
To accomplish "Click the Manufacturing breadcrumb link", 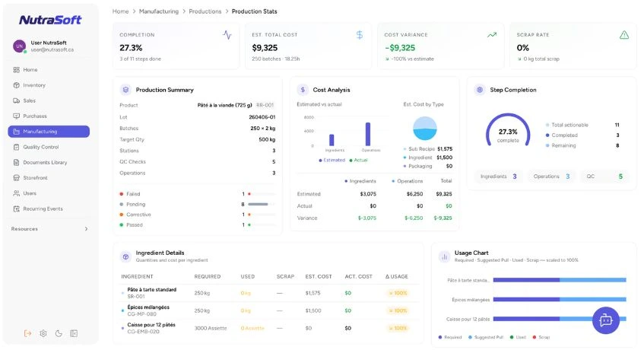I will tap(159, 11).
